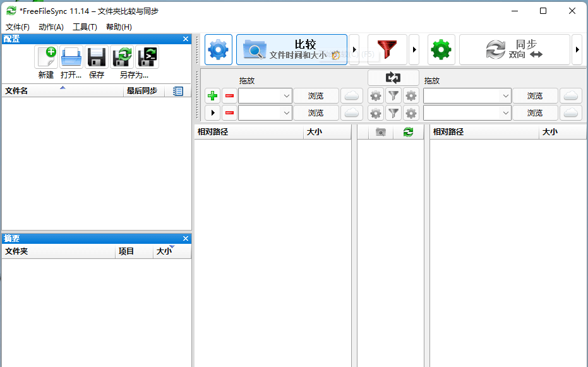Screen dimensions: 588x367
Task: Open the red filter funnel settings
Action: pos(387,49)
